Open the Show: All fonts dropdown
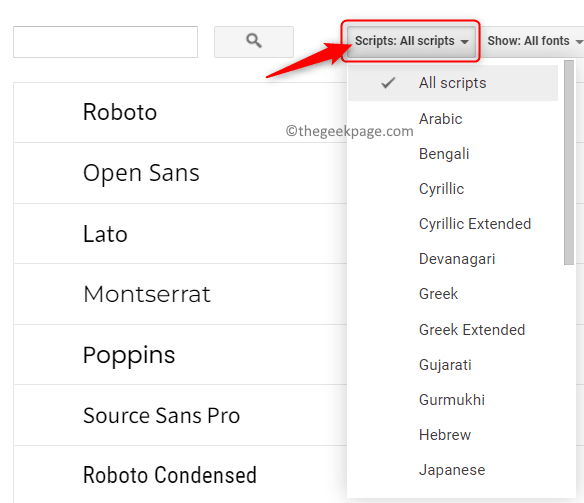This screenshot has height=503, width=584. (534, 41)
